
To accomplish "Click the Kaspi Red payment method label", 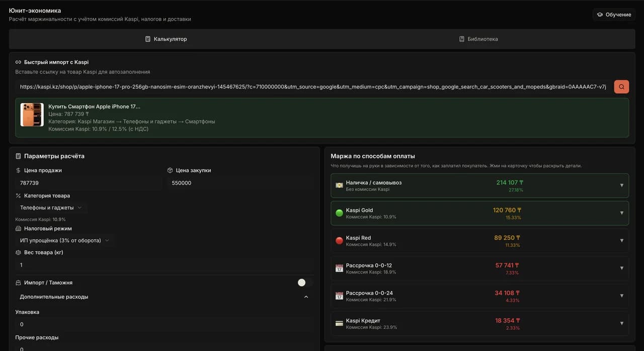I will click(x=358, y=238).
